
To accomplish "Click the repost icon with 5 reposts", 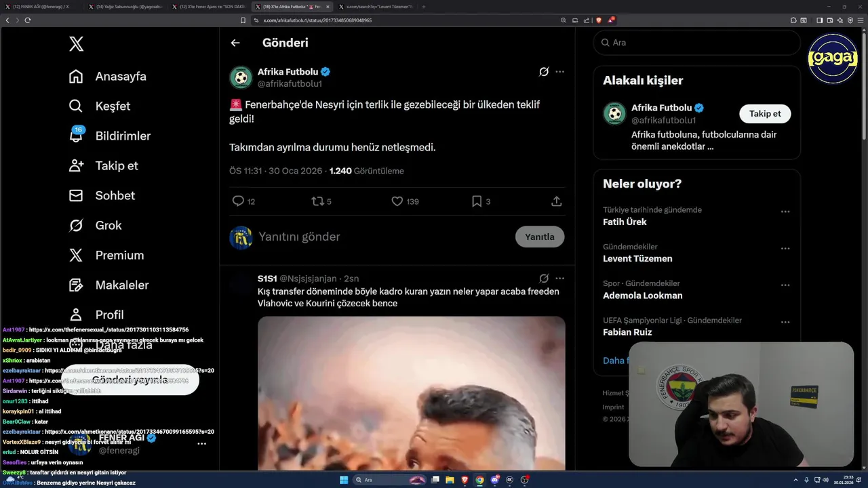I will pyautogui.click(x=317, y=201).
